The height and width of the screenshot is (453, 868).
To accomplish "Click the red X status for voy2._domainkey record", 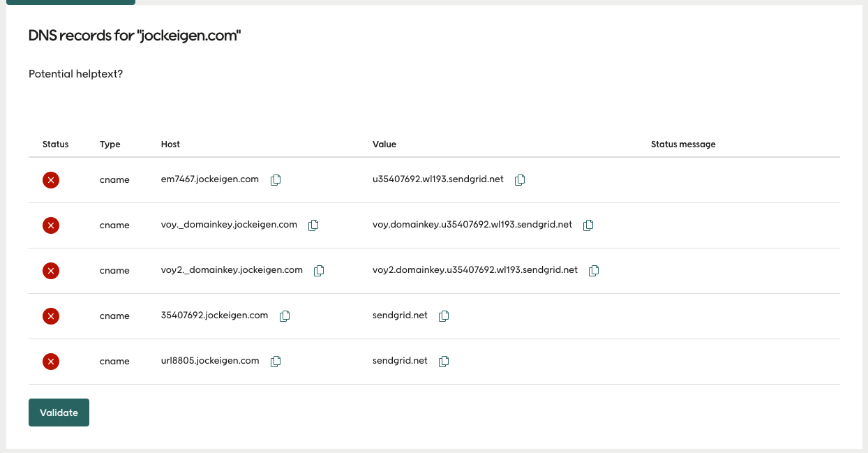I will coord(50,270).
